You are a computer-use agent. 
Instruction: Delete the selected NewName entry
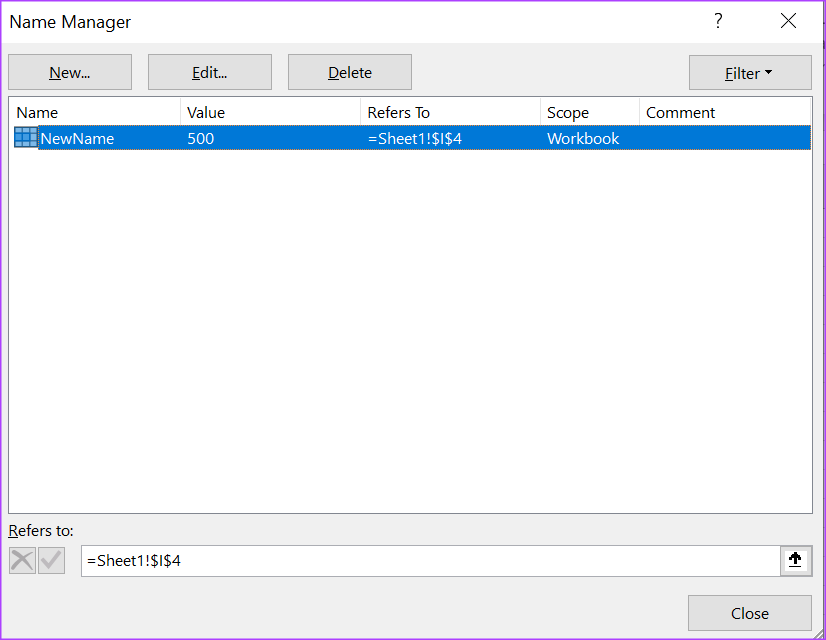point(350,72)
